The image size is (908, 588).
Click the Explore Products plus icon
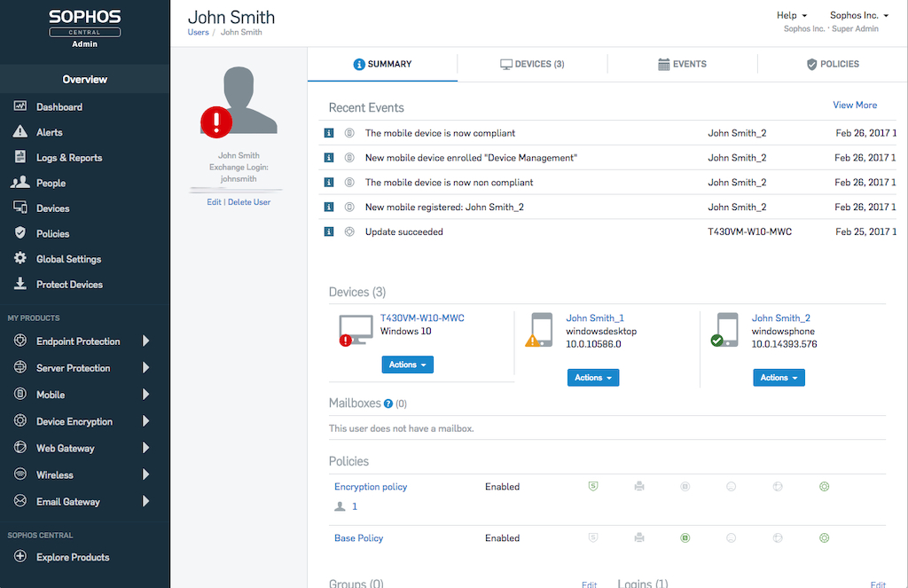point(20,556)
